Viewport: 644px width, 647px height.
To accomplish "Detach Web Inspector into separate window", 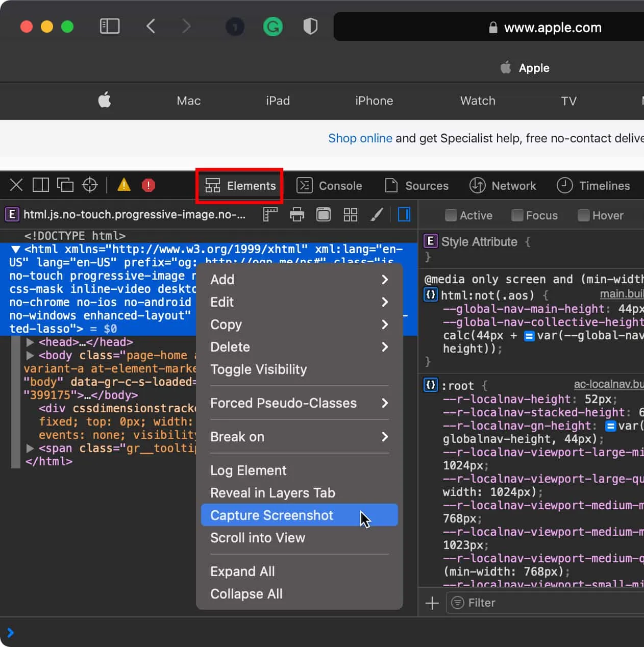I will click(x=65, y=185).
